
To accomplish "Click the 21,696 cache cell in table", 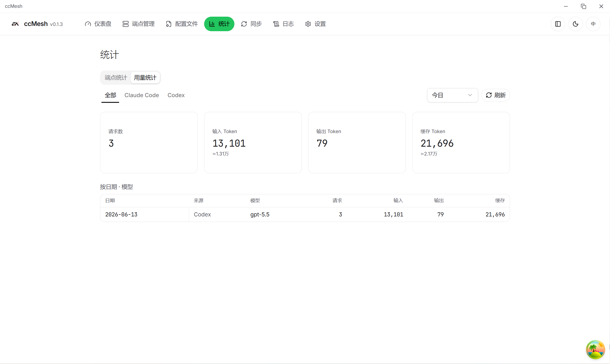I will pyautogui.click(x=495, y=214).
